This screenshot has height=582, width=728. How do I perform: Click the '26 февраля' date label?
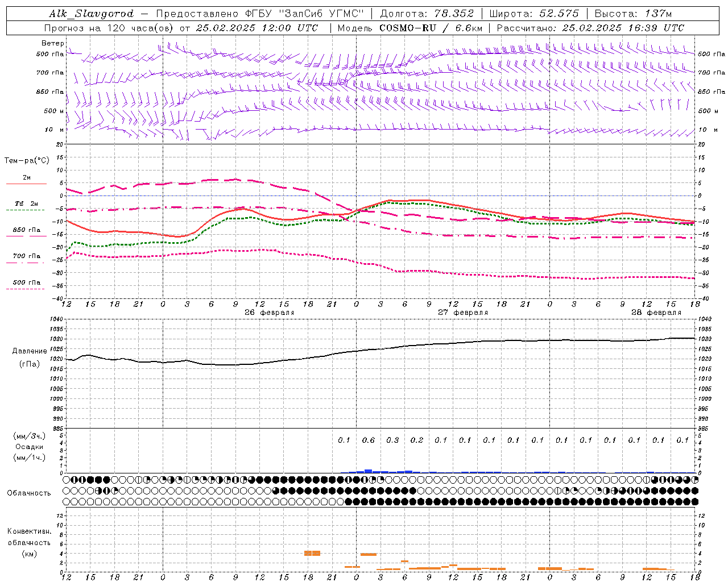270,313
